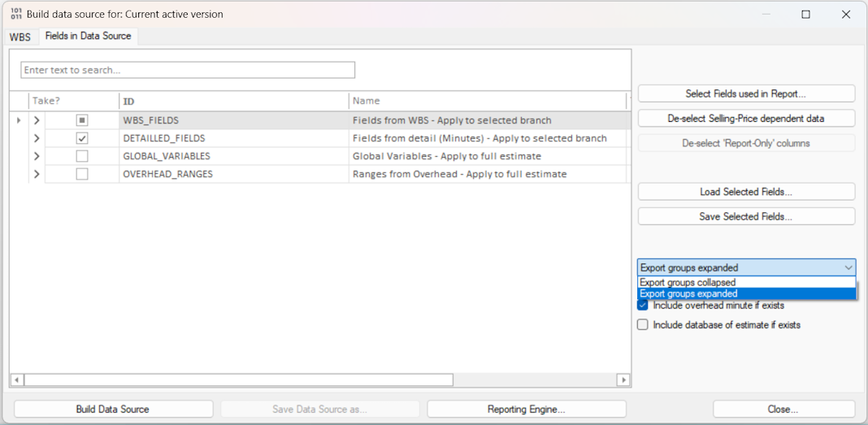Maximize the Build data source window

[806, 15]
